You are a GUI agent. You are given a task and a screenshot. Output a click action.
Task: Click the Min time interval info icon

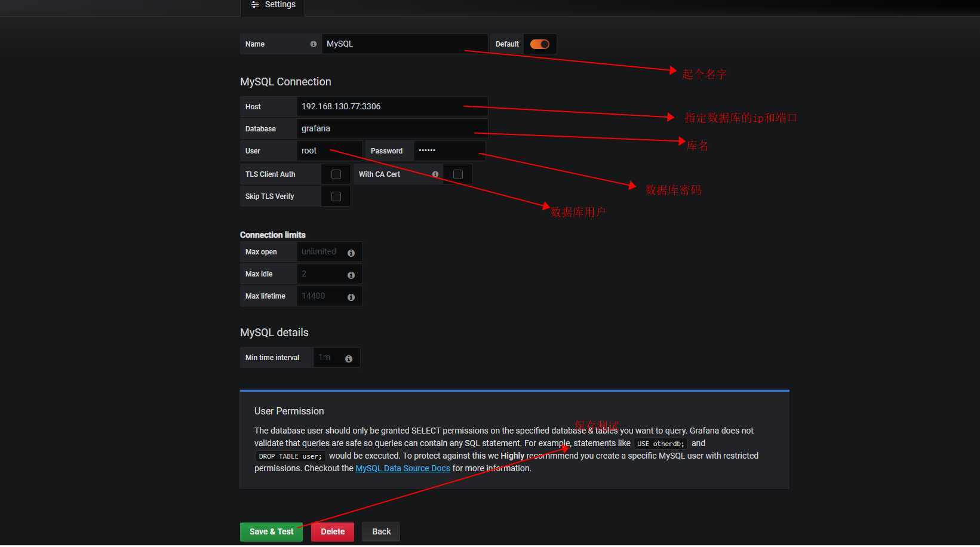[349, 359]
